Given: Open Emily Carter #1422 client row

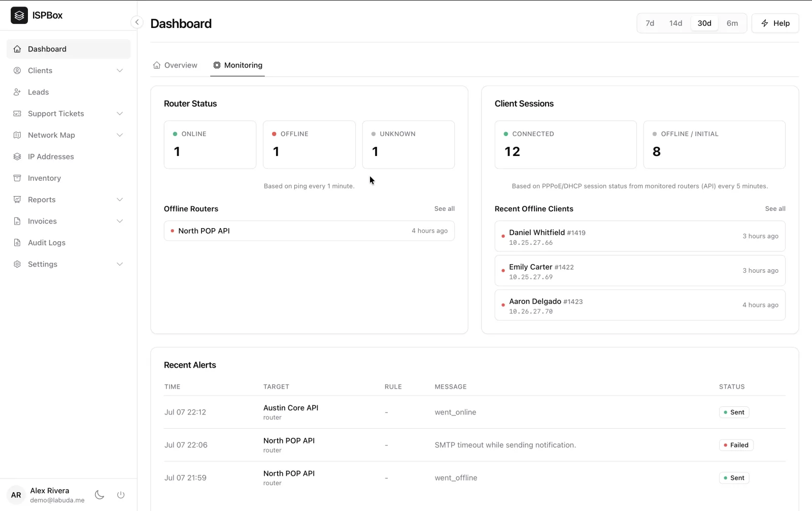Looking at the screenshot, I should 640,271.
